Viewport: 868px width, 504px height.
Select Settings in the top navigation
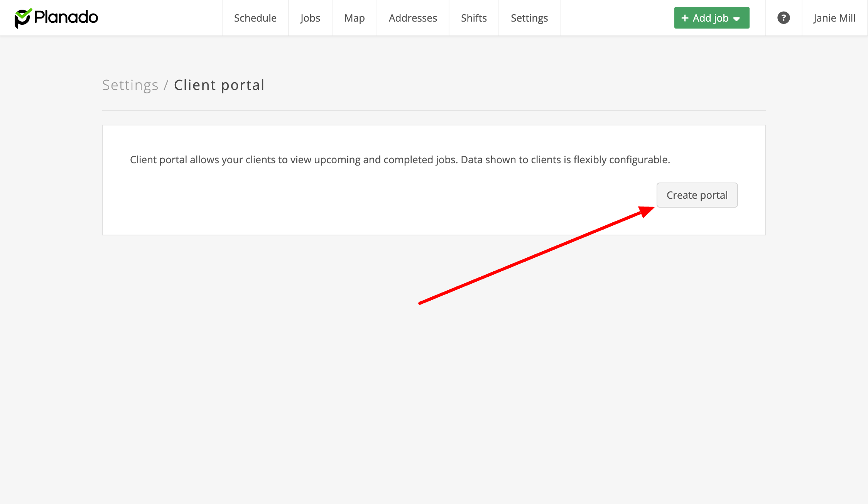pos(529,18)
